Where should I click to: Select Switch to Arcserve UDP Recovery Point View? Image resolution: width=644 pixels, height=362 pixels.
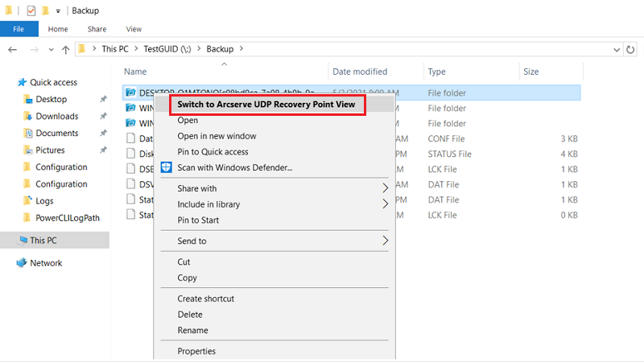[266, 105]
